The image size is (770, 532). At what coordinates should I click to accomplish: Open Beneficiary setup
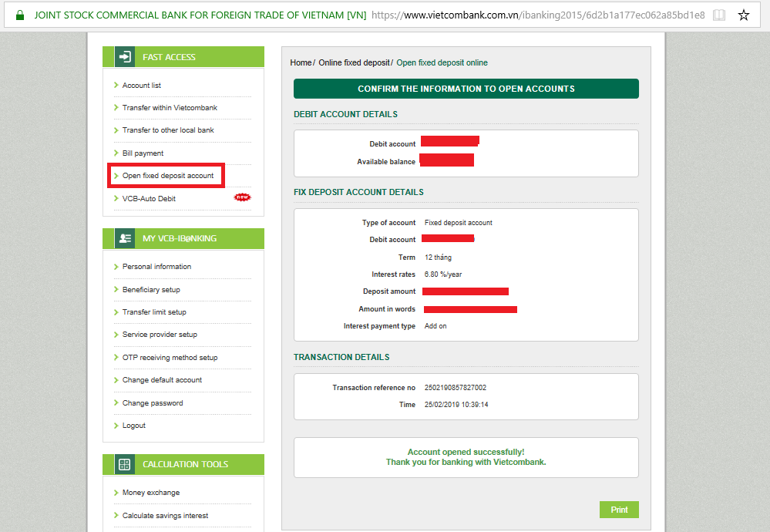tap(151, 290)
